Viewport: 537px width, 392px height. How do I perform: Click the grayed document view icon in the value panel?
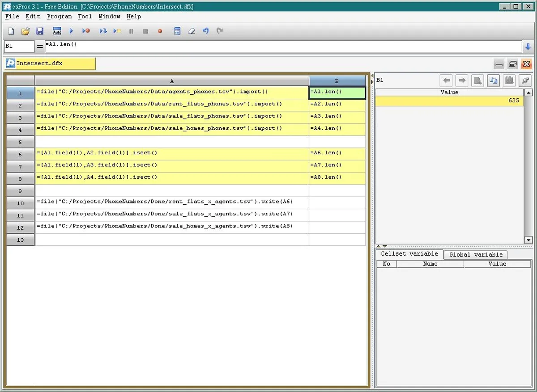point(478,80)
